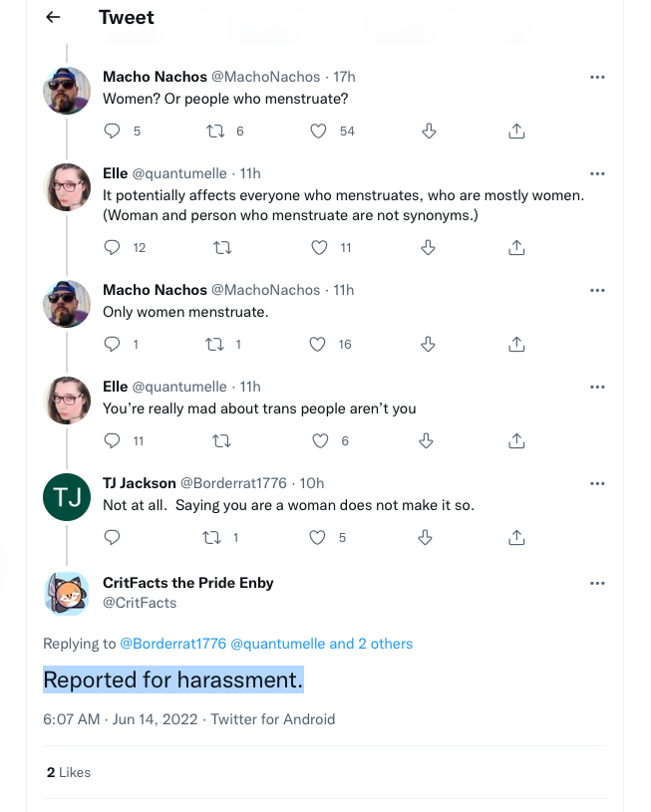Share Macho Nachos' first tweet
This screenshot has height=812, width=651.
(516, 131)
